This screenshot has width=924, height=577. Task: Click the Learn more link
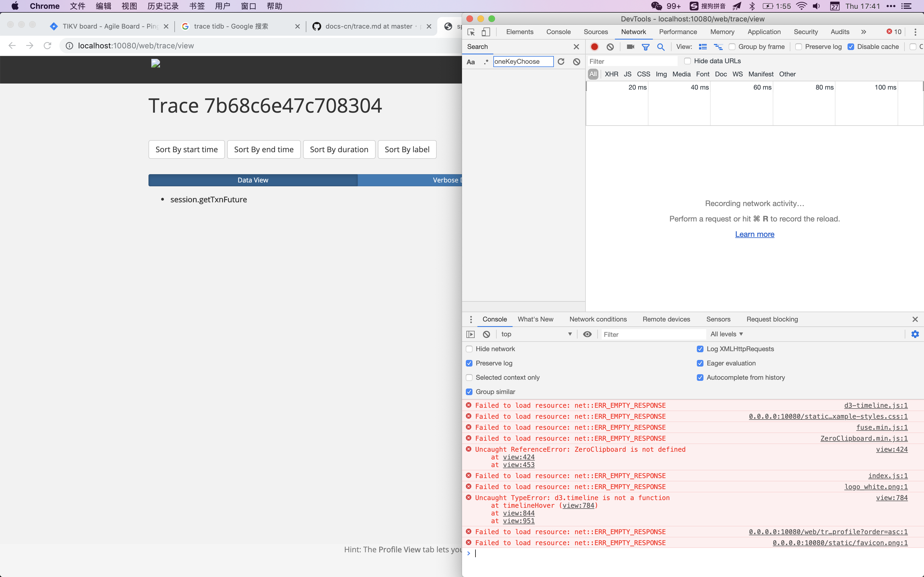(x=755, y=234)
